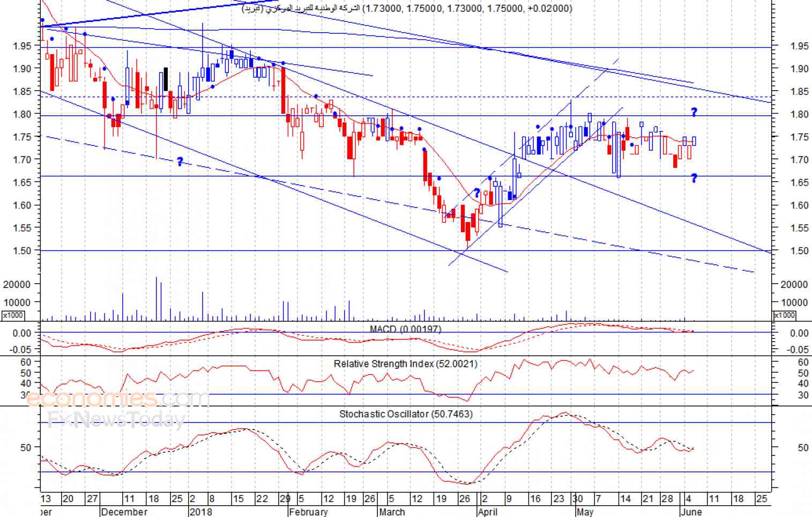Click date label "21" in May
812x517 pixels.
tap(648, 499)
